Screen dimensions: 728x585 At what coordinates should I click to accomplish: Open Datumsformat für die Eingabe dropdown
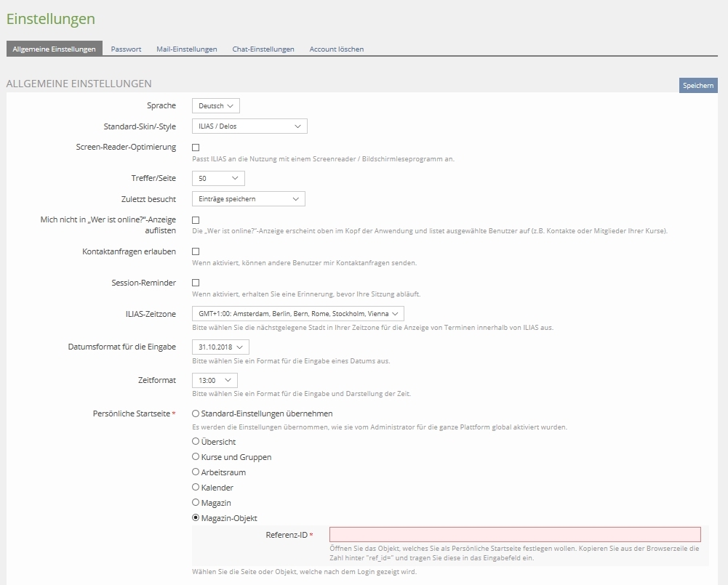(x=220, y=347)
